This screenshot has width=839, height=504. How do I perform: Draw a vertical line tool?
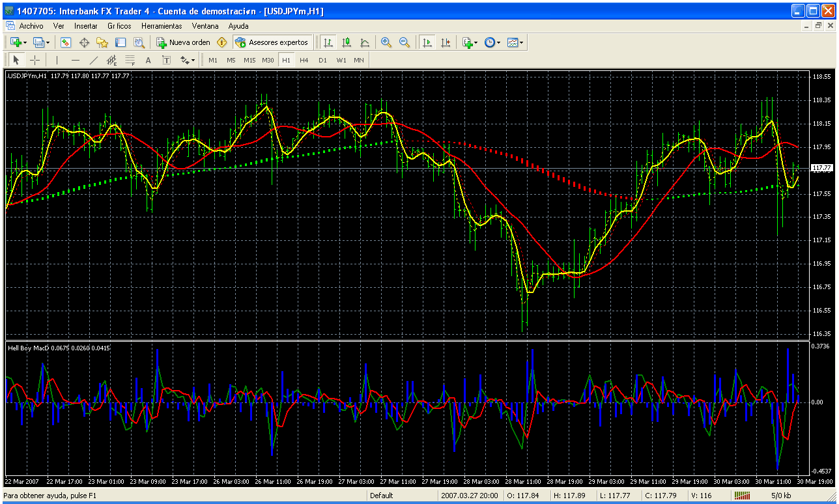click(57, 60)
